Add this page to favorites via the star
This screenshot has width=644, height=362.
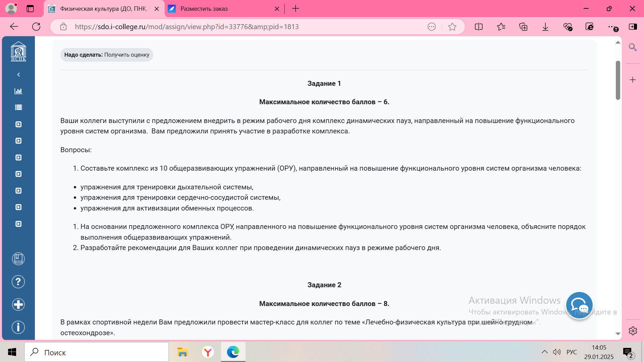(x=452, y=27)
